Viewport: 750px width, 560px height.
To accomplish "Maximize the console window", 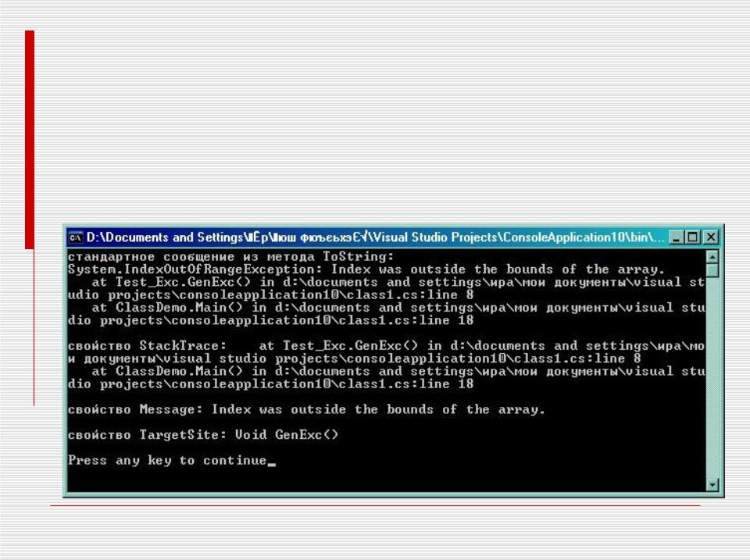I will pos(693,237).
